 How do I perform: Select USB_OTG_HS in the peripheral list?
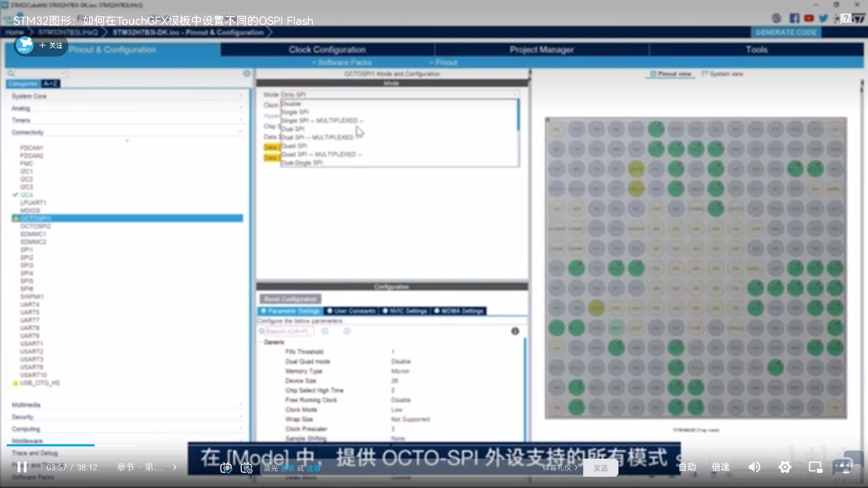(40, 383)
